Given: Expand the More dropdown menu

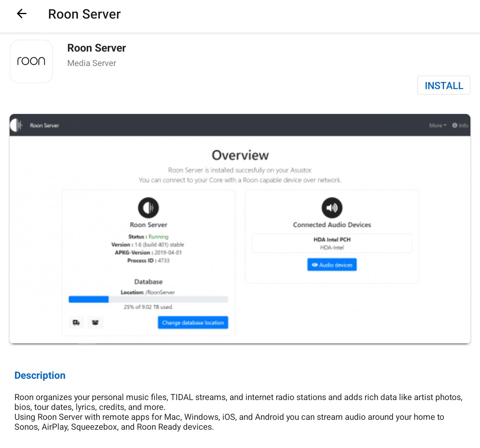Looking at the screenshot, I should (437, 125).
